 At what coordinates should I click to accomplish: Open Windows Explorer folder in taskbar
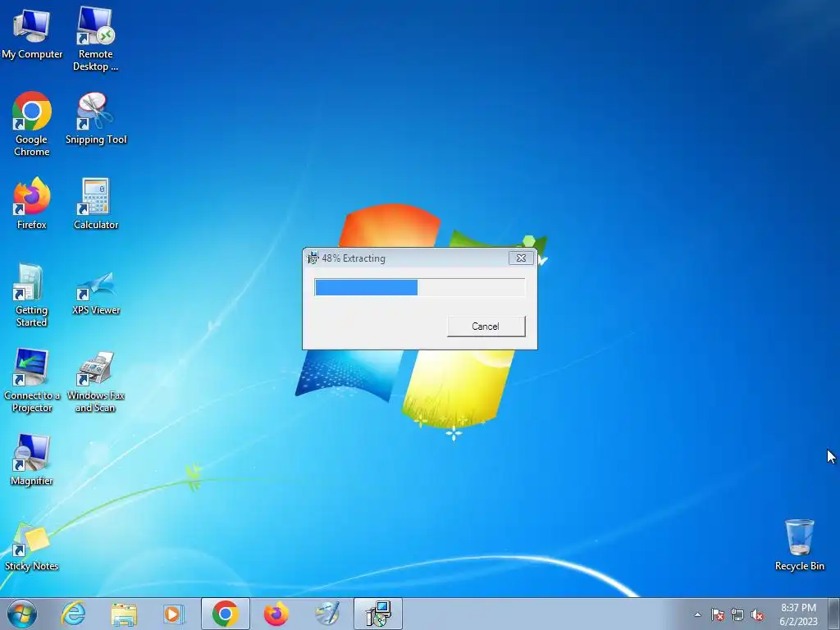click(x=124, y=614)
